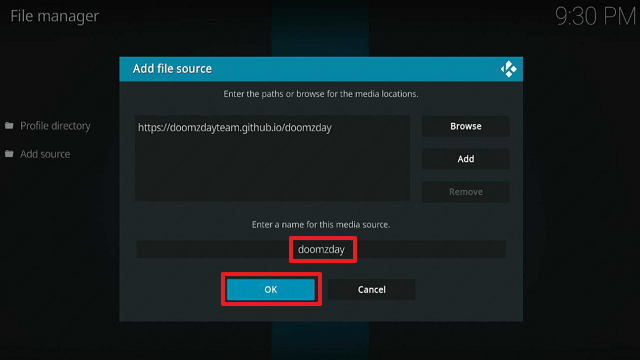This screenshot has width=640, height=360.
Task: Select Add source in File manager list
Action: (x=45, y=154)
